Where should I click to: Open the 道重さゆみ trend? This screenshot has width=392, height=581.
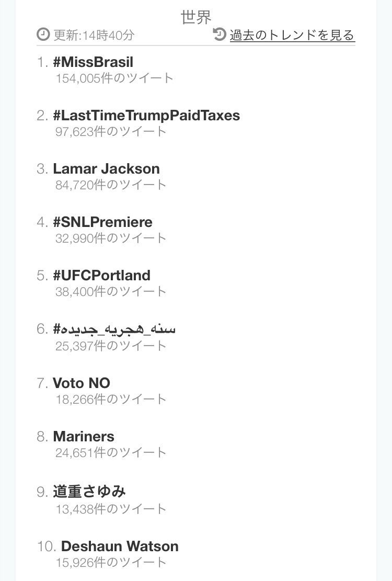point(89,492)
